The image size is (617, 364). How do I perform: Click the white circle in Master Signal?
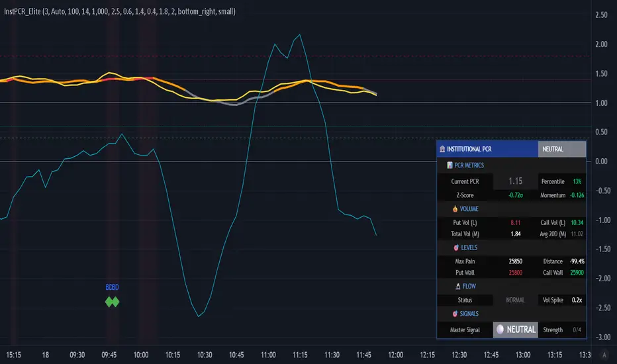[x=500, y=330]
